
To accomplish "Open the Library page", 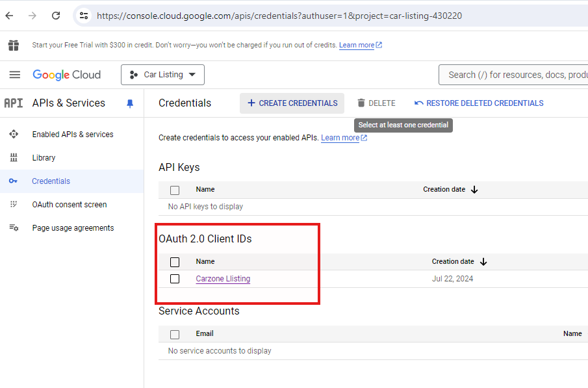I will click(x=44, y=157).
